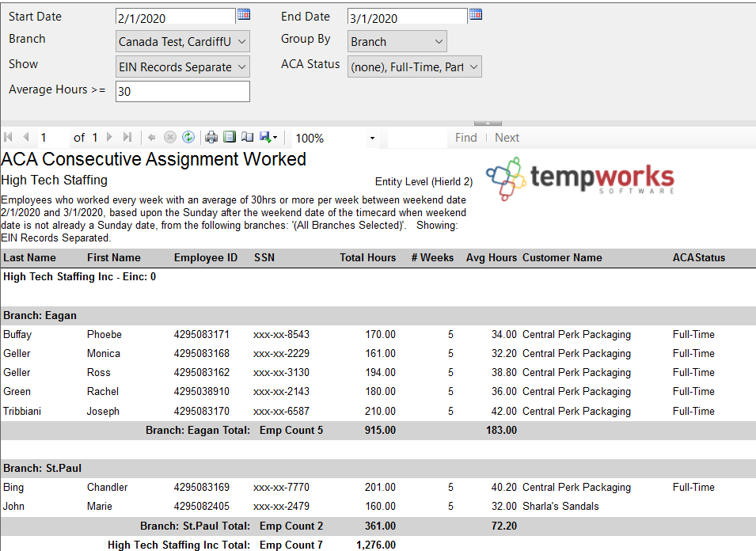
Task: Click the Employee ID column header
Action: pos(206,258)
